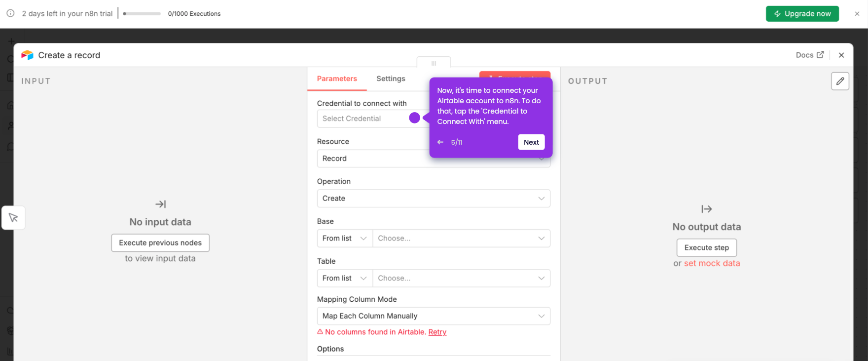
Task: Click the 0/1000 Executions text
Action: click(194, 14)
